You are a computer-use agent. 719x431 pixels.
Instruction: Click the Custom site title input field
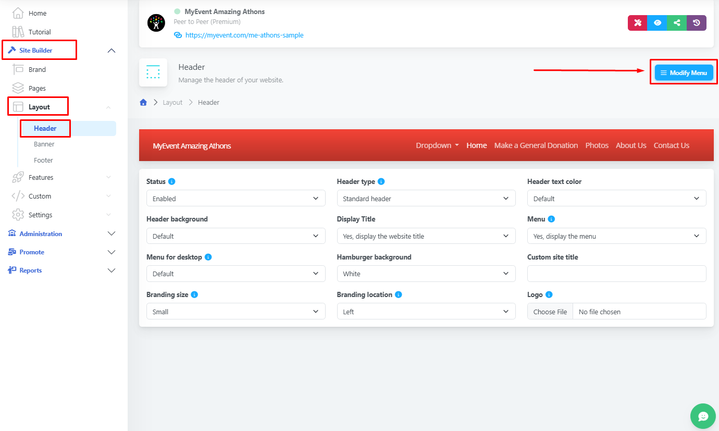pos(616,274)
